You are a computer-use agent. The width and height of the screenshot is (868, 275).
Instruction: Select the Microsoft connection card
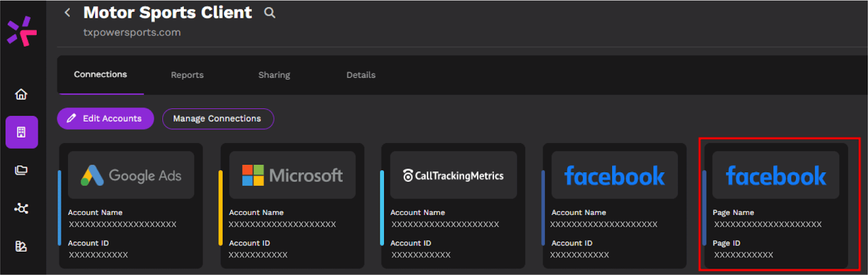292,205
